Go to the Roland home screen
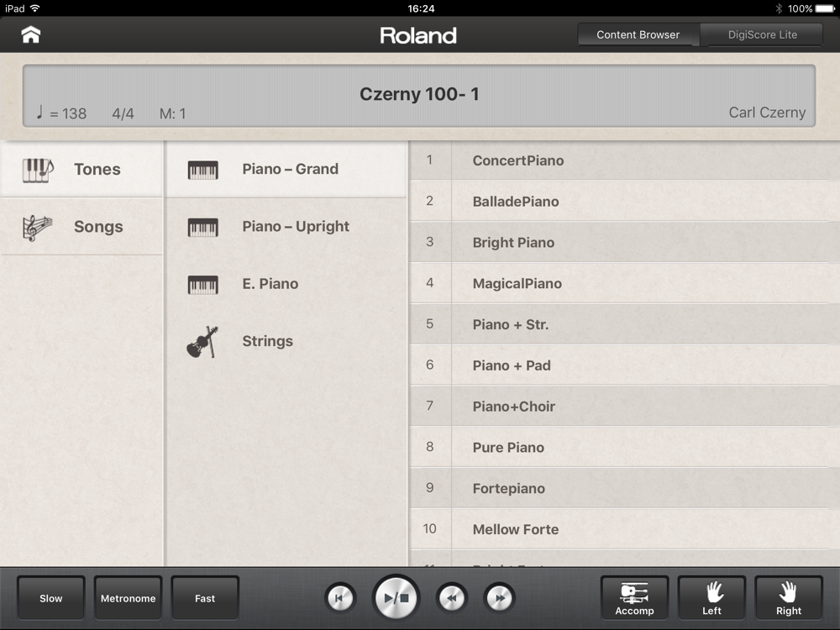Viewport: 840px width, 630px height. click(x=30, y=34)
